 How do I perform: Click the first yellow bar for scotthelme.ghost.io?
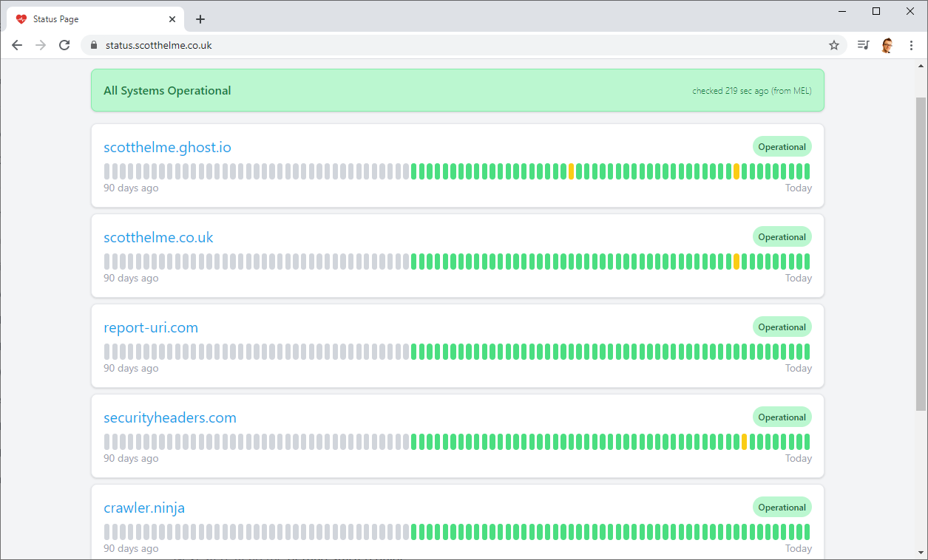click(571, 171)
